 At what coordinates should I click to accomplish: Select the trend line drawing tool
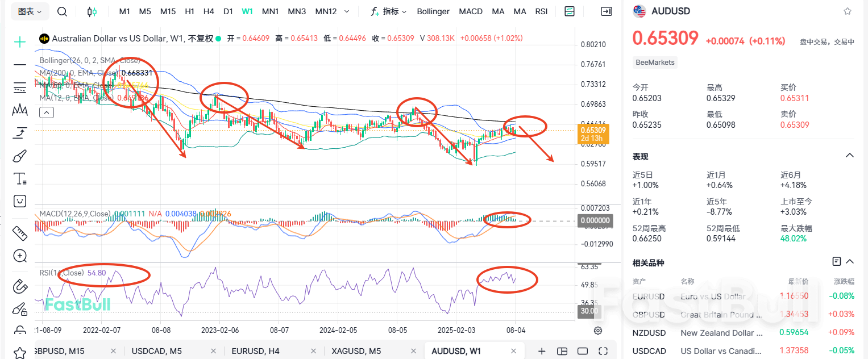coord(19,65)
